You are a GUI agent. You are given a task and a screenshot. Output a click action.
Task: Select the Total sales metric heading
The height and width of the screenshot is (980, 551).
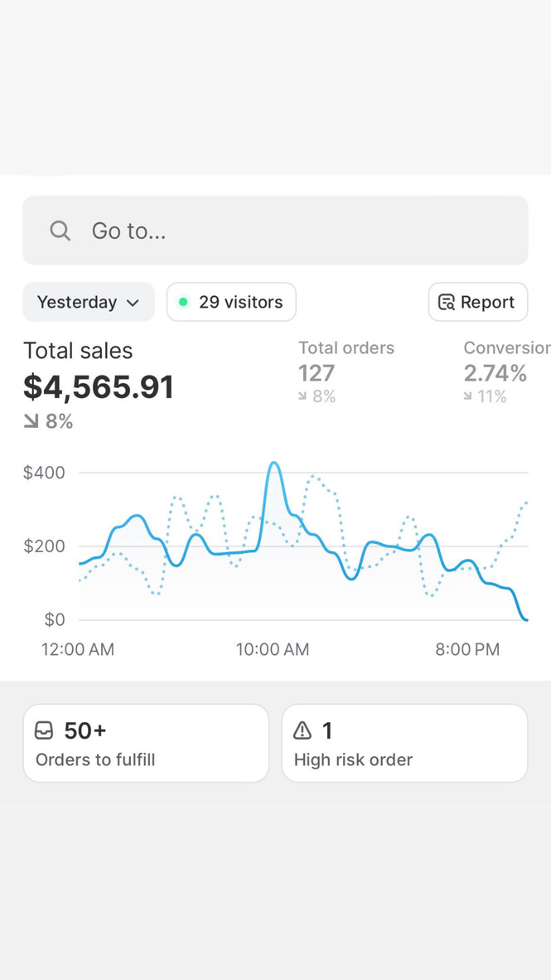(78, 351)
